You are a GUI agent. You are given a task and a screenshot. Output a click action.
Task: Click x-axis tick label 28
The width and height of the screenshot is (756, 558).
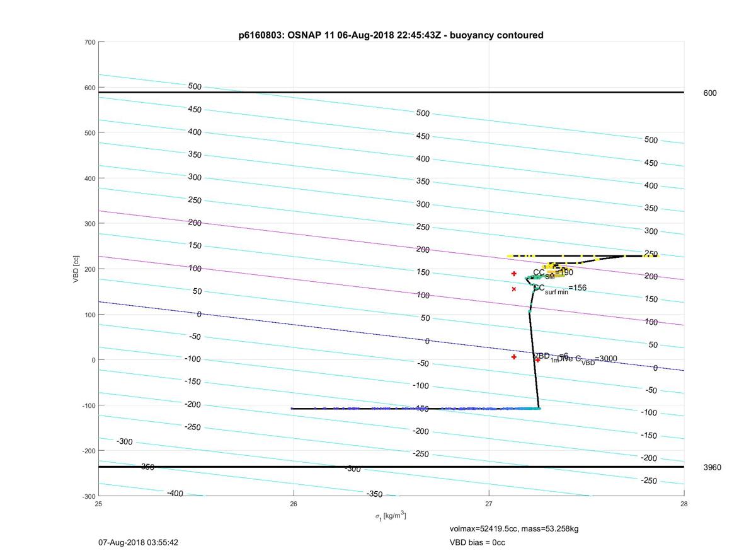pyautogui.click(x=684, y=504)
